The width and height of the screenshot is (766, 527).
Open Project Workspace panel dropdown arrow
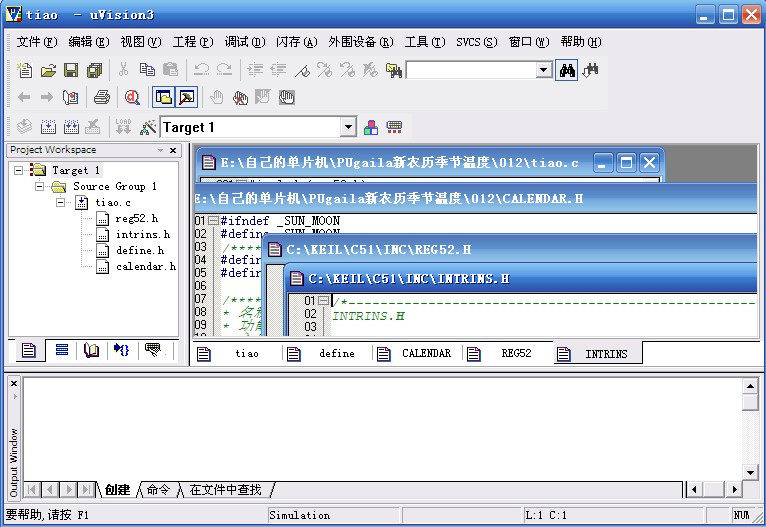[160, 150]
